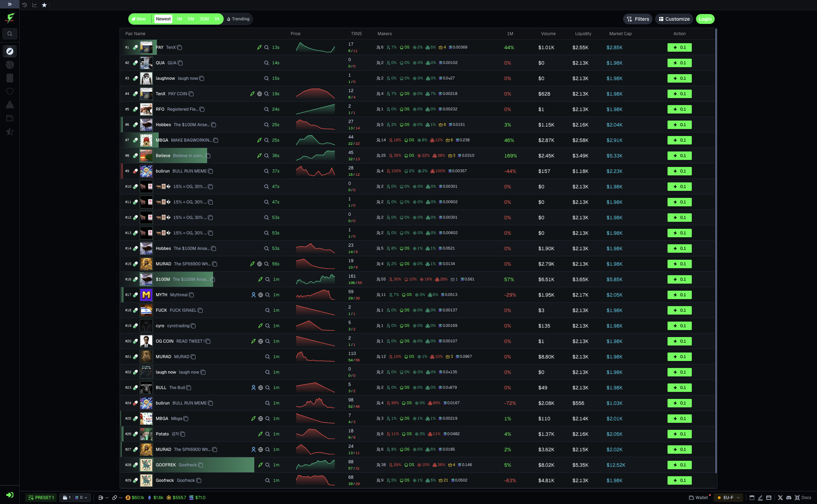Quick buy 0.1 on Believe row
Screen dimensions: 817x504
(x=679, y=156)
